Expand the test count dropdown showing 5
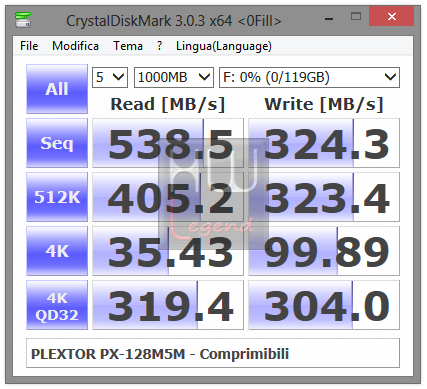This screenshot has height=389, width=427. point(110,77)
